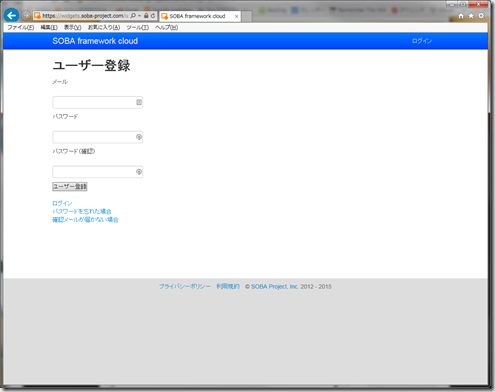Open the お気に入り(A) menu

coord(104,27)
